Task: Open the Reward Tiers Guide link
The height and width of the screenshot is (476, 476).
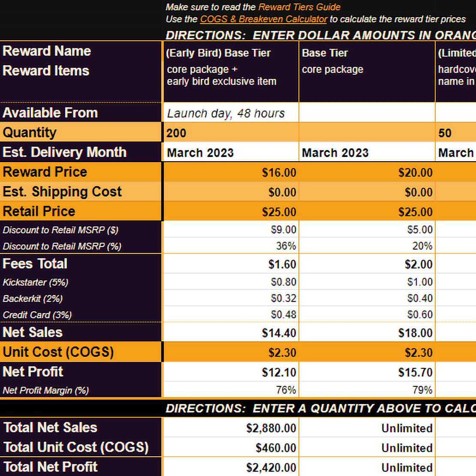Action: pyautogui.click(x=299, y=7)
